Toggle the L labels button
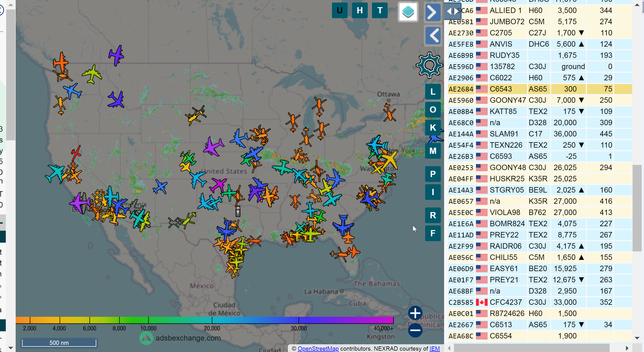The image size is (644, 352). pyautogui.click(x=433, y=92)
